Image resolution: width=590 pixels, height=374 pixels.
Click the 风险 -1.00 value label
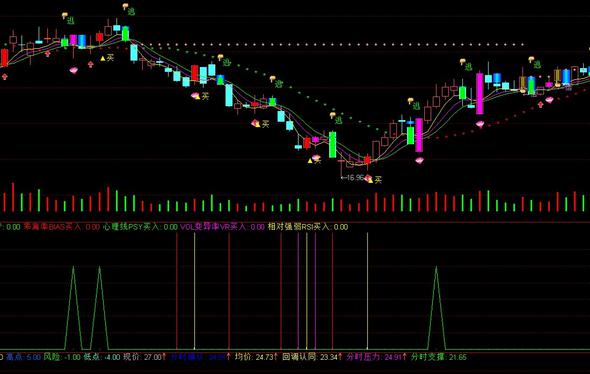tap(62, 356)
